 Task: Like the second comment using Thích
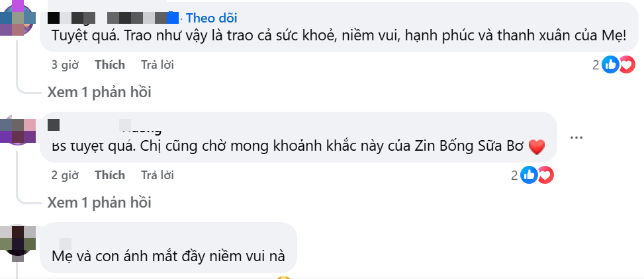(110, 175)
